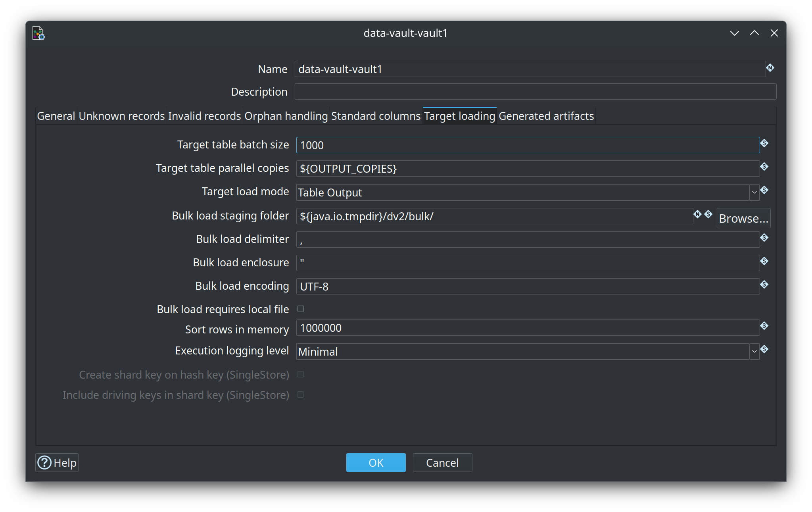Switch to the Unknown records tab
The image size is (812, 512).
pyautogui.click(x=121, y=116)
